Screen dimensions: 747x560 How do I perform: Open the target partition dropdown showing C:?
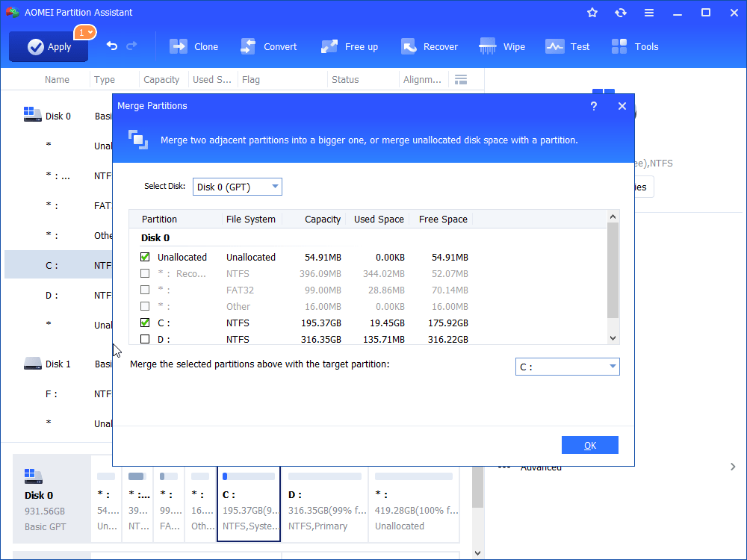click(x=568, y=367)
